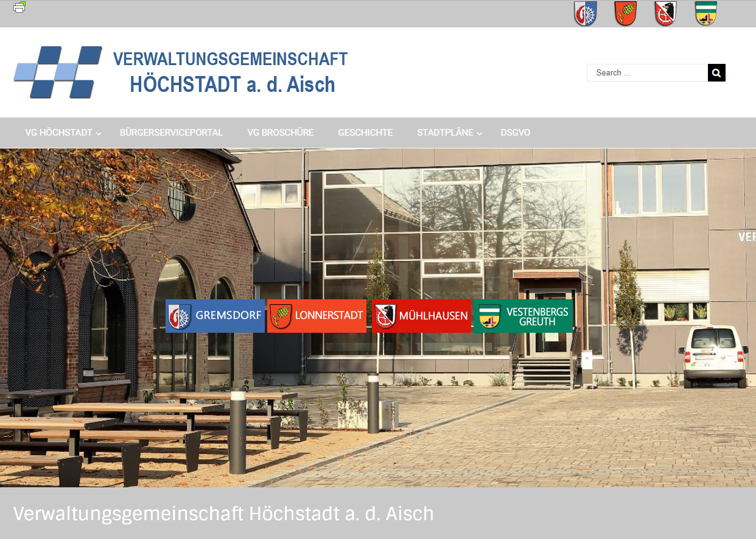The width and height of the screenshot is (756, 539).
Task: Open the VG HÖCHSTADT menu item
Action: point(58,133)
